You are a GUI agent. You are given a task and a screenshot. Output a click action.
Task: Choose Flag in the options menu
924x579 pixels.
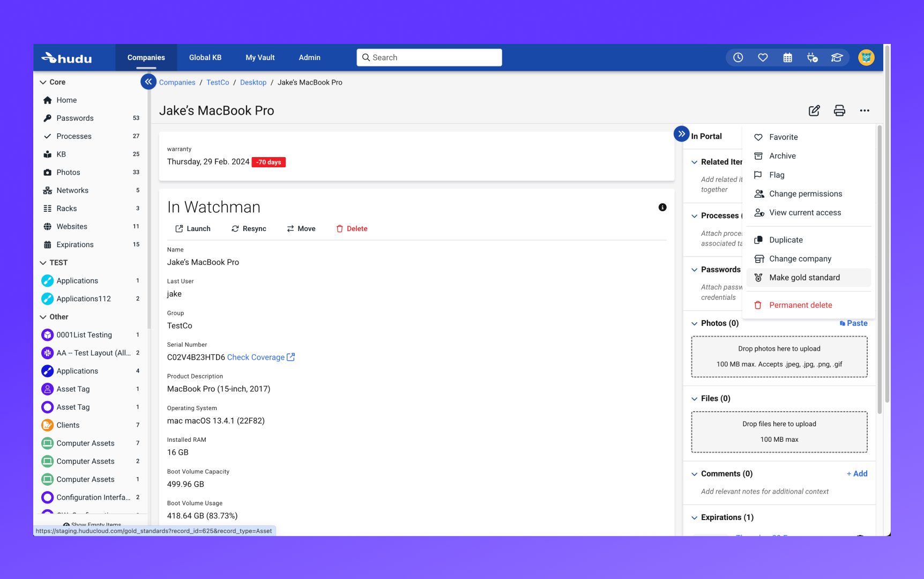click(x=808, y=175)
